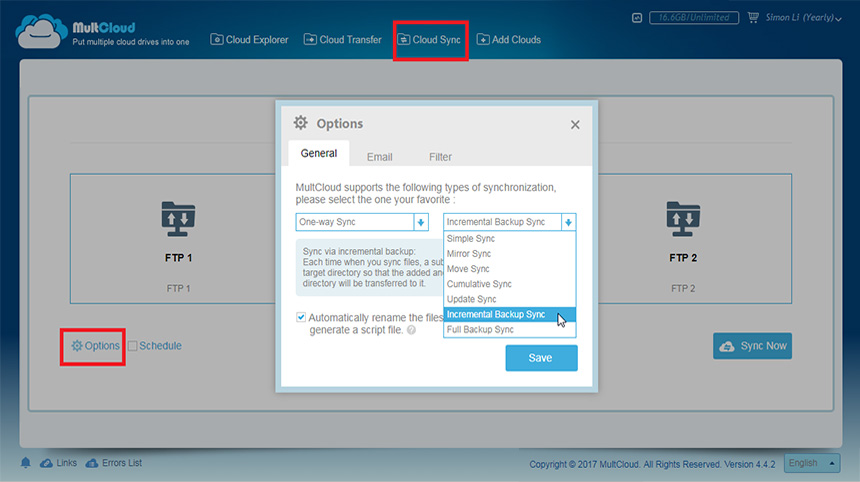
Task: Switch to the Filter tab
Action: coord(440,157)
